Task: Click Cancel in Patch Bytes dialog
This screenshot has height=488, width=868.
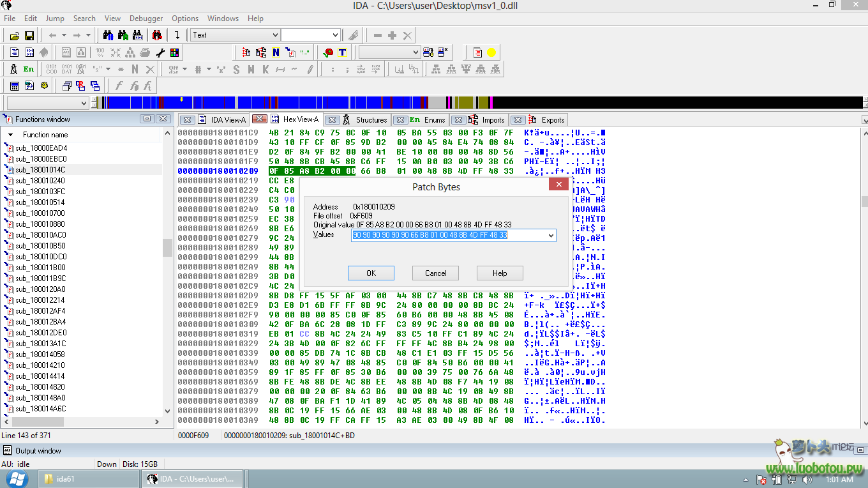Action: click(x=435, y=273)
